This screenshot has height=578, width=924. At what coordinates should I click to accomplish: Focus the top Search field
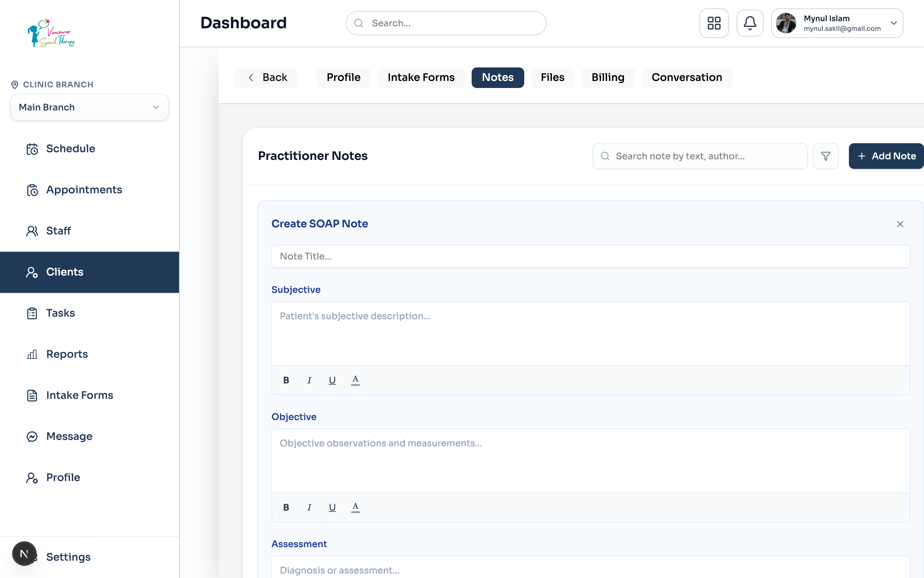click(446, 23)
